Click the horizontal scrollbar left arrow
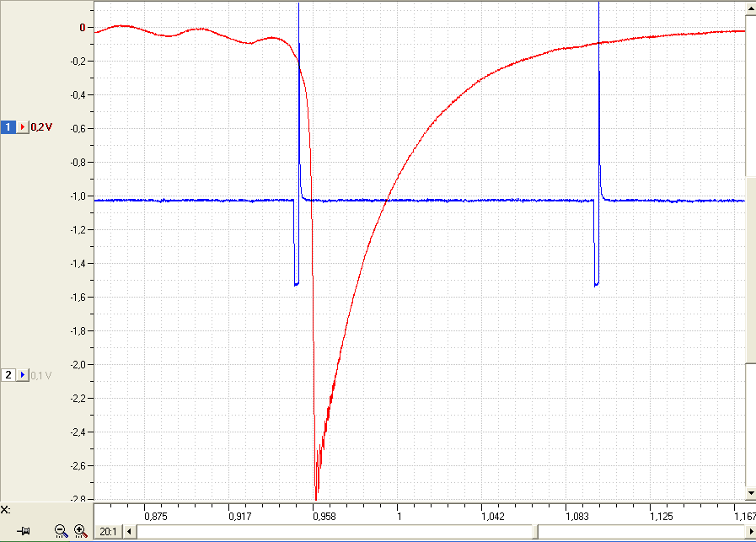The width and height of the screenshot is (756, 542). tap(129, 531)
